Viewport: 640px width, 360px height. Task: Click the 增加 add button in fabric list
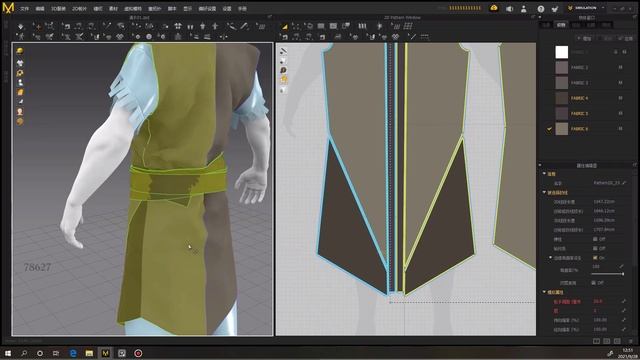(585, 38)
